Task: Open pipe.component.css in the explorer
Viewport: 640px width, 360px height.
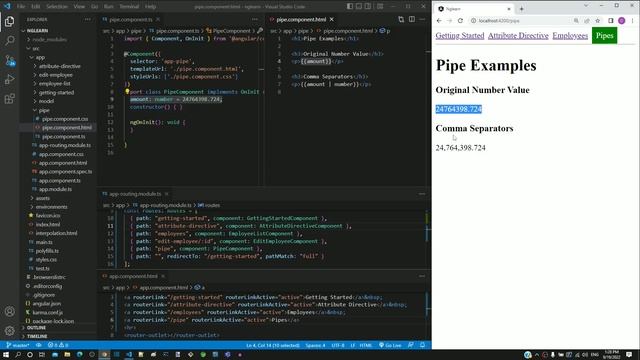Action: click(x=64, y=119)
